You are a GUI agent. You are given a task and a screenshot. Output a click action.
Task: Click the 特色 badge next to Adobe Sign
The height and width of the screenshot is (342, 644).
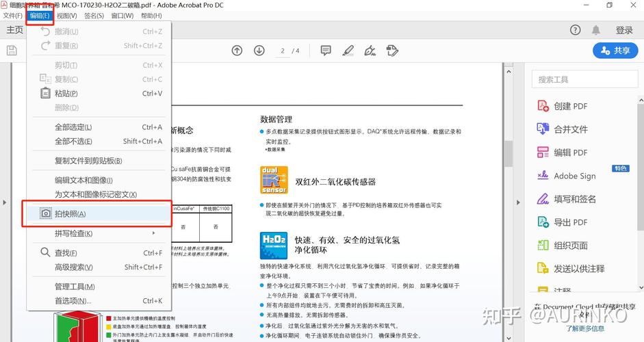[621, 168]
